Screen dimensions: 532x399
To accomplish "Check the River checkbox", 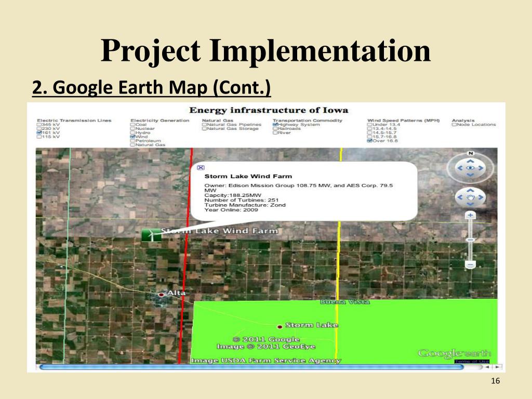I will click(275, 132).
